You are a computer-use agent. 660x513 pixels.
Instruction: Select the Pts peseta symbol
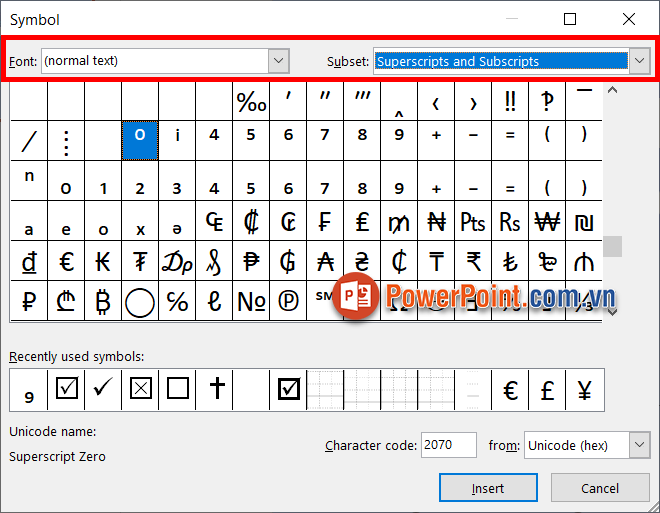[473, 221]
